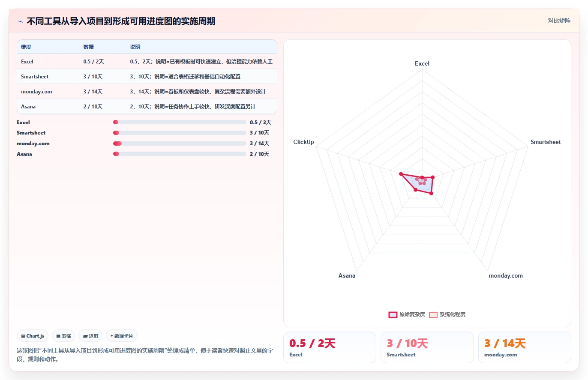Click the 3 / 10天 value beside Smartsheet progress
Viewport: 588px width, 380px height.
(260, 133)
